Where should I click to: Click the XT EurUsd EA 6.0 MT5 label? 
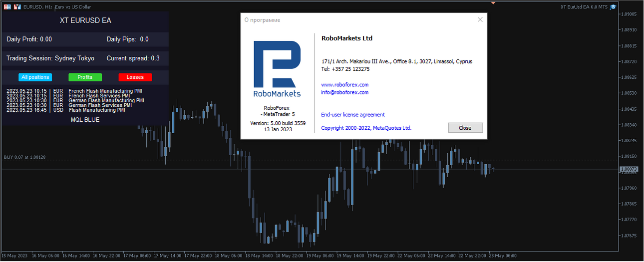[584, 7]
